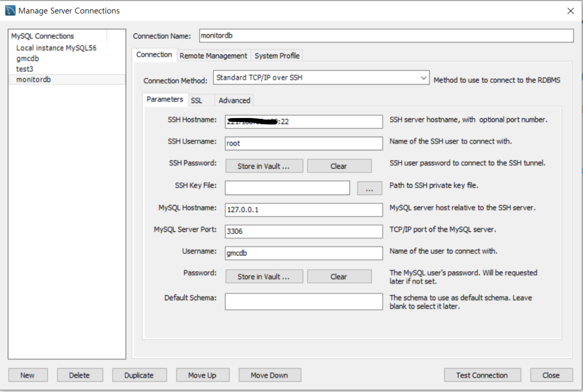Screen dimensions: 583x392
Task: Click the 'Path to SSH private key file.' hint
Action: tap(434, 185)
